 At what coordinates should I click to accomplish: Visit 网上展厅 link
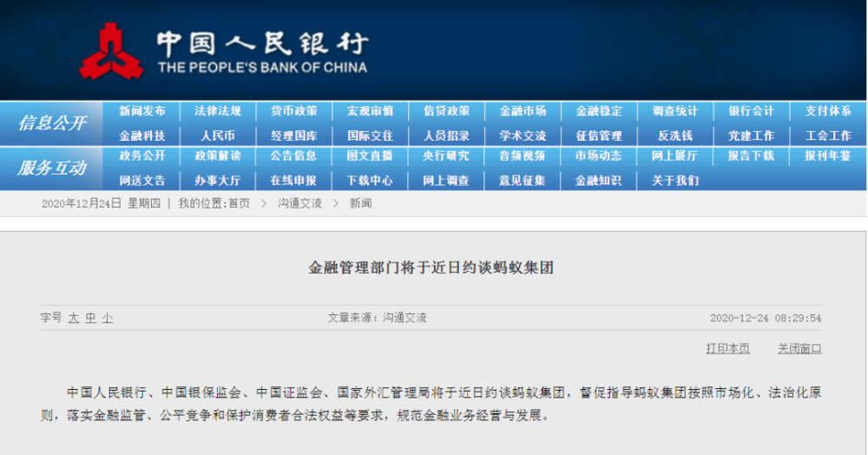click(675, 156)
